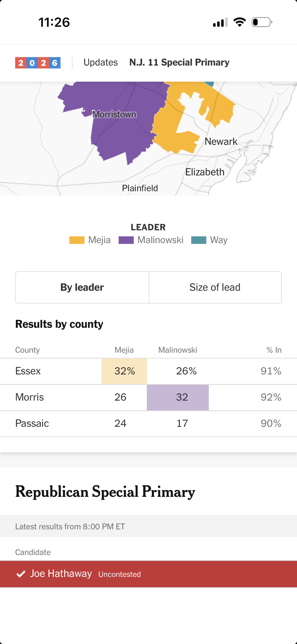Open N.J. 11 Special Primary tab
Viewport: 297px width, 644px height.
179,62
